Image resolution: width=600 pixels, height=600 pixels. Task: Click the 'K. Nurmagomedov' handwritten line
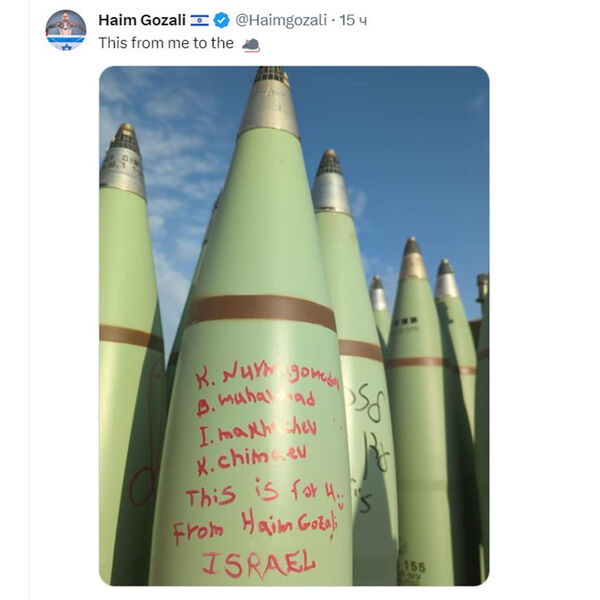(267, 375)
